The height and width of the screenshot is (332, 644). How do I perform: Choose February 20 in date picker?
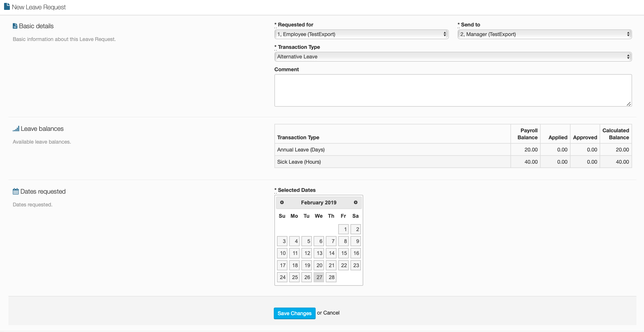point(319,265)
